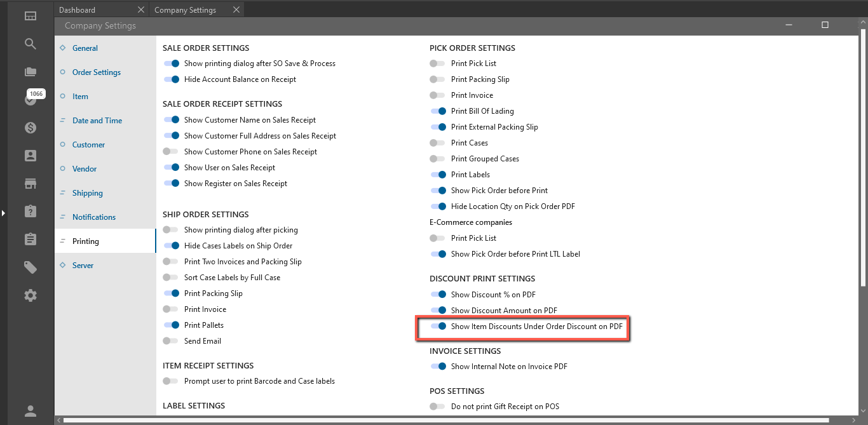Expand the left panel arrow at sidebar edge

point(3,213)
